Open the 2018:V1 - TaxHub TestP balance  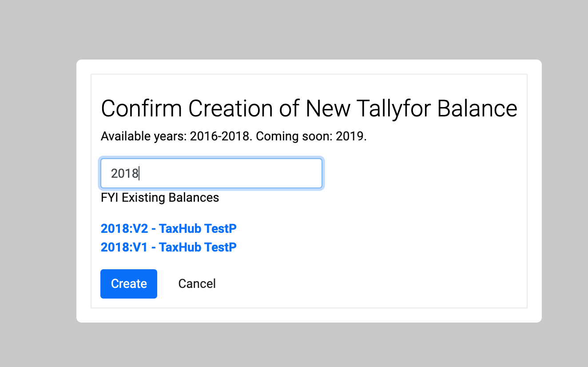169,247
